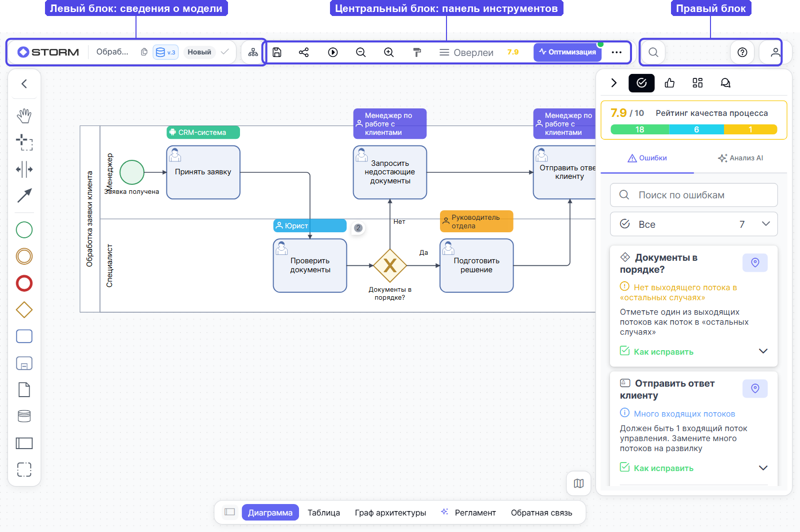The height and width of the screenshot is (532, 800).
Task: Zoom out with the minus magnifier
Action: [361, 52]
